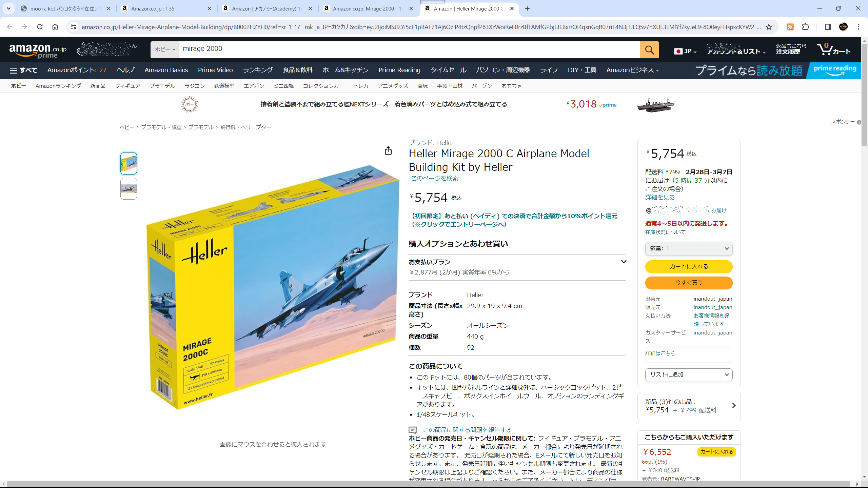Expand the お支払いプラン section chevron
This screenshot has height=488, width=868.
pyautogui.click(x=623, y=262)
